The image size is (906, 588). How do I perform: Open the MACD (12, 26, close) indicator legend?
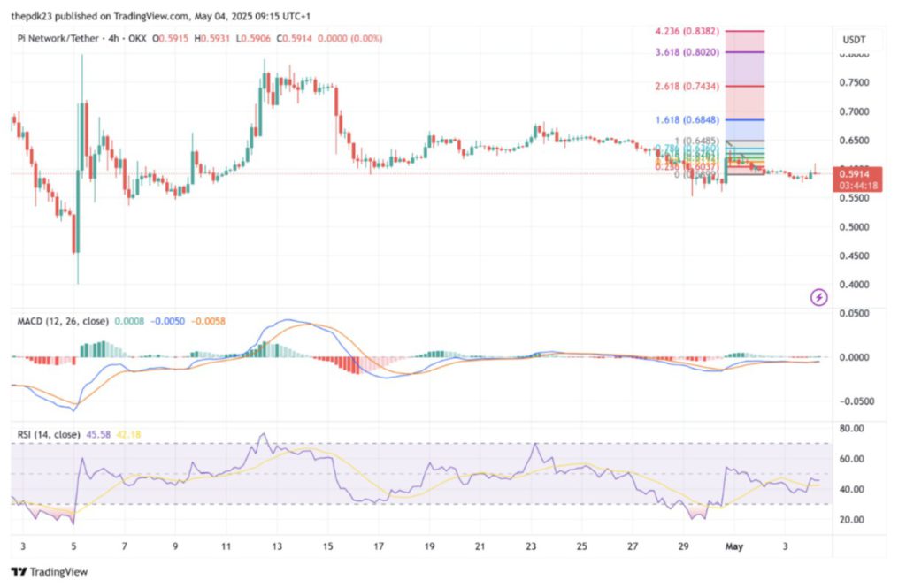tap(64, 321)
